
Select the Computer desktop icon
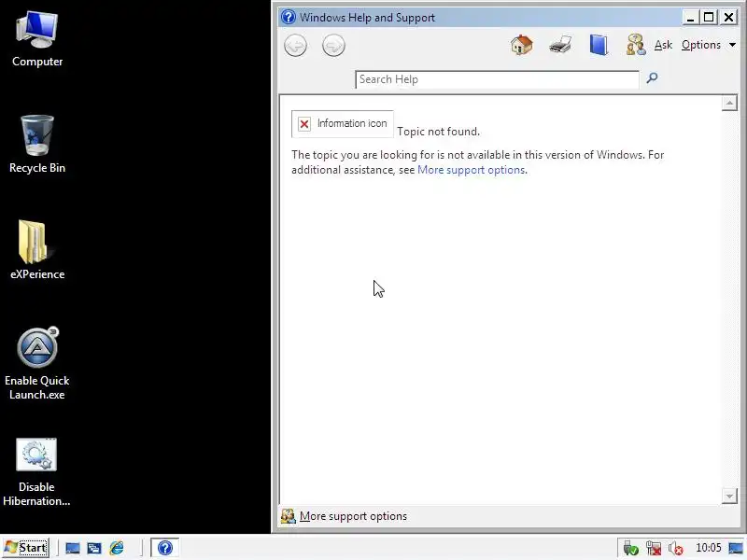pos(37,39)
